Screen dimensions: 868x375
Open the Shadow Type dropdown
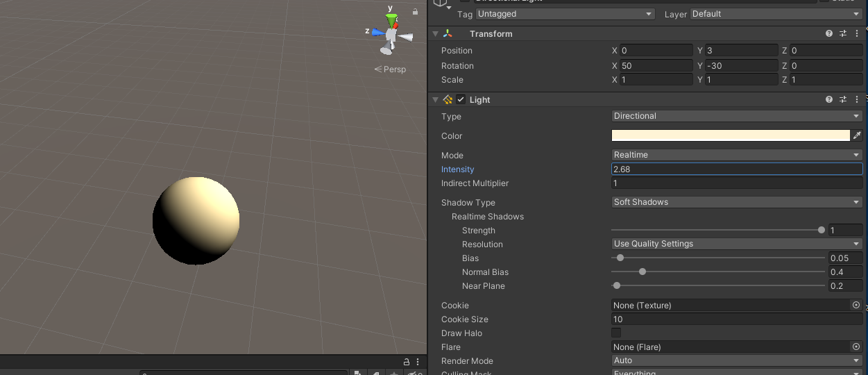[x=737, y=202]
